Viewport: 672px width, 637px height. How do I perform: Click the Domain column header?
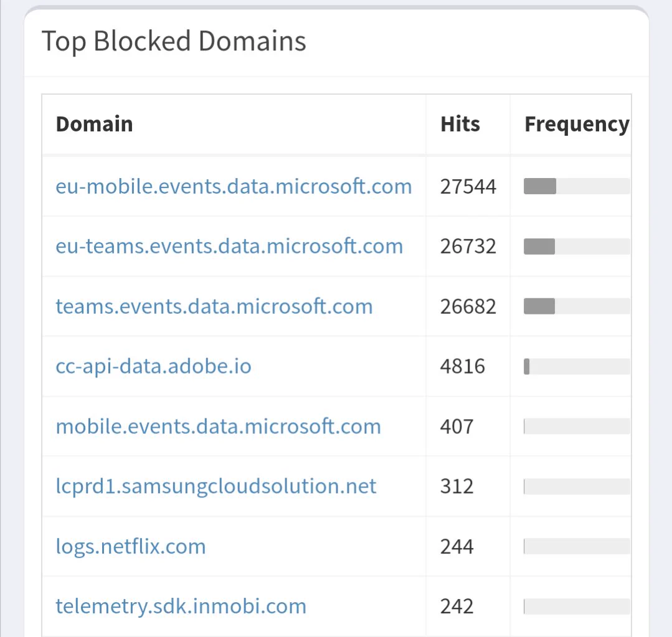tap(94, 125)
